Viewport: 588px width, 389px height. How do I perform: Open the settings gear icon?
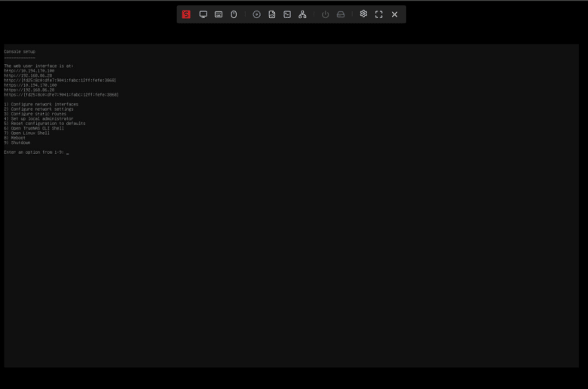(x=363, y=14)
